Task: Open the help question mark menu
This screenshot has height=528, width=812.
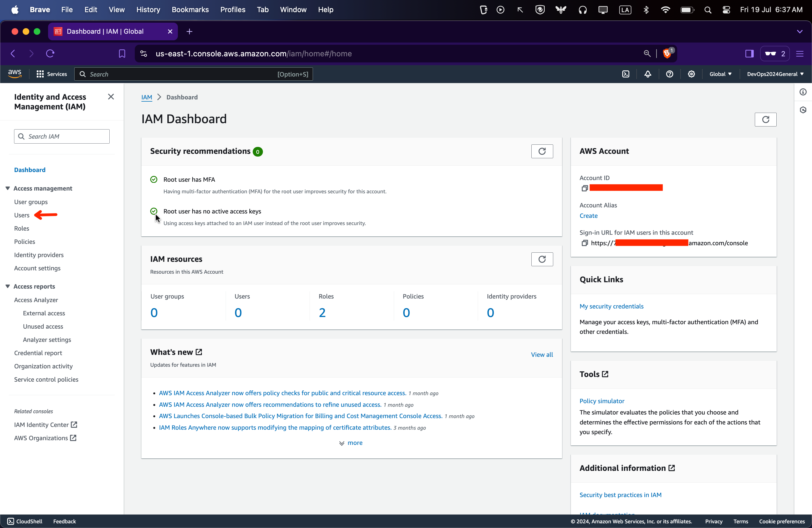Action: [669, 74]
